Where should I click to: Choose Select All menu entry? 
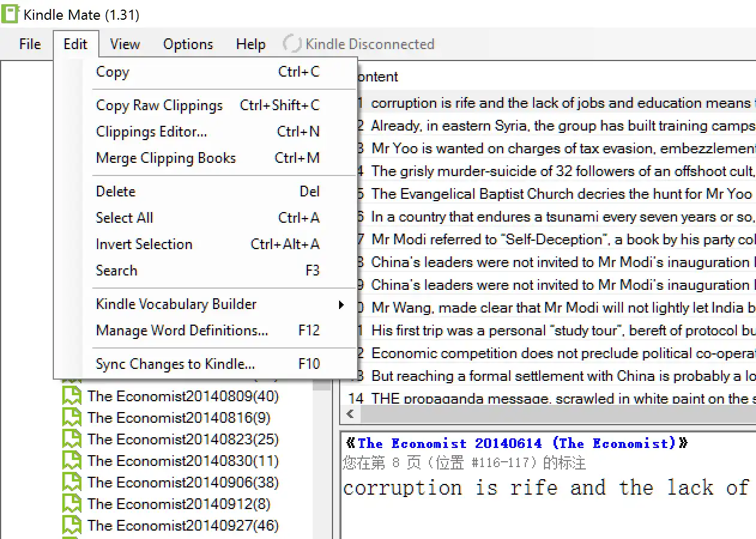point(208,218)
